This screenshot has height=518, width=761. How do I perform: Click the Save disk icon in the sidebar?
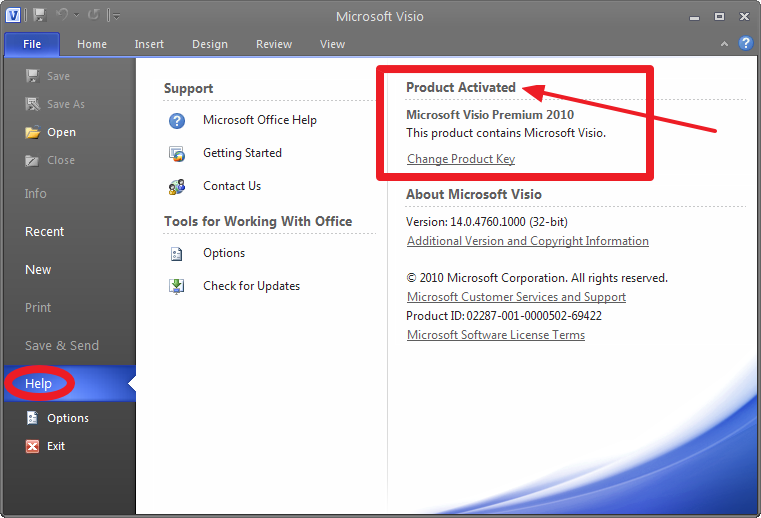[33, 76]
